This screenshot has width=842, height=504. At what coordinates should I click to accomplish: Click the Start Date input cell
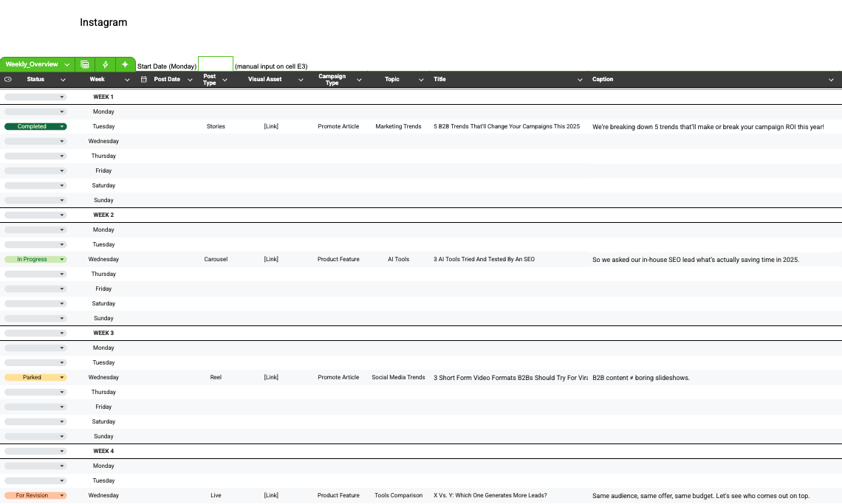point(216,63)
